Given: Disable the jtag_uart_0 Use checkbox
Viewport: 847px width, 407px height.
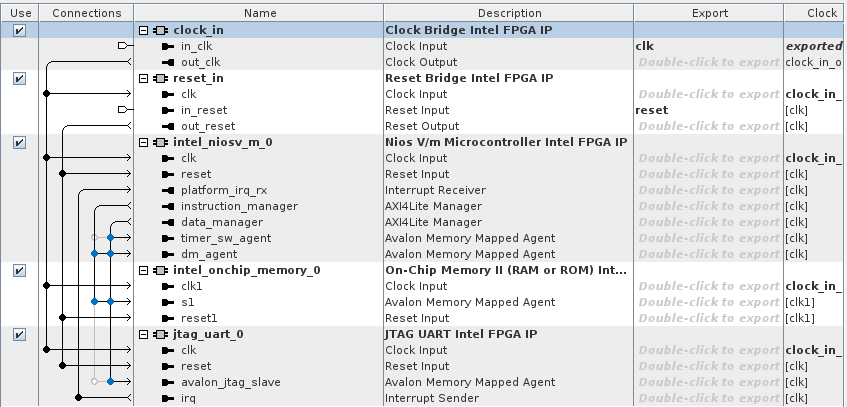Looking at the screenshot, I should pyautogui.click(x=19, y=334).
